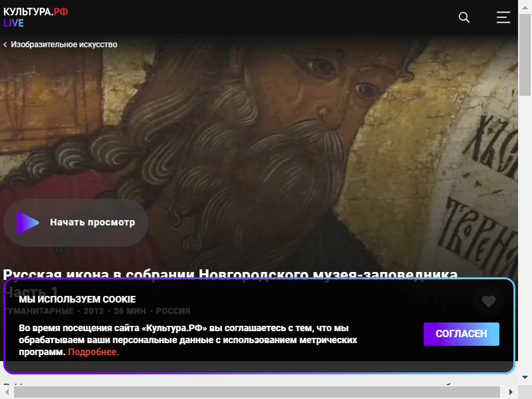
Task: Click the Культура.РФ Live logo
Action: [x=36, y=17]
